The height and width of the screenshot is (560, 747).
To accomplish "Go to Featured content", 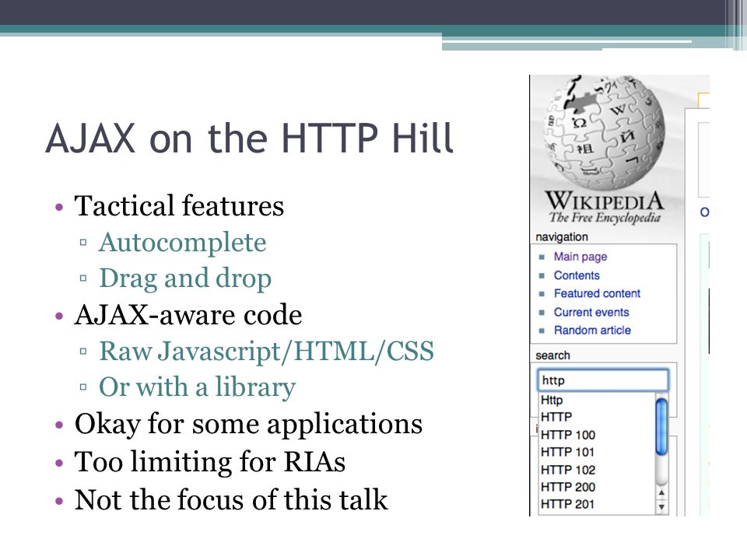I will pos(597,293).
